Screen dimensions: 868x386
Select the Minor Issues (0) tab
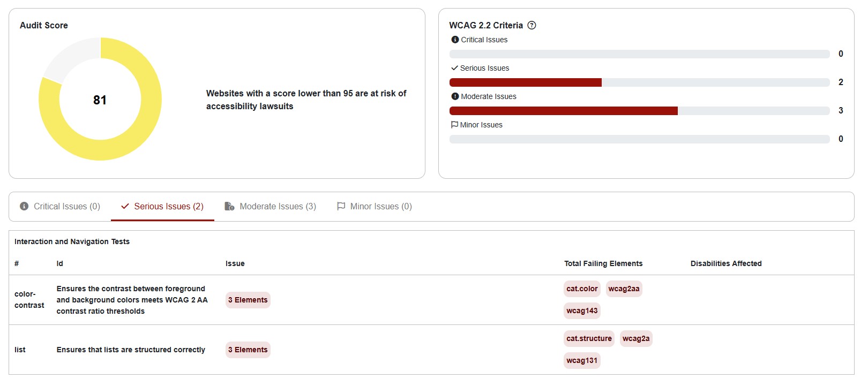click(x=375, y=206)
